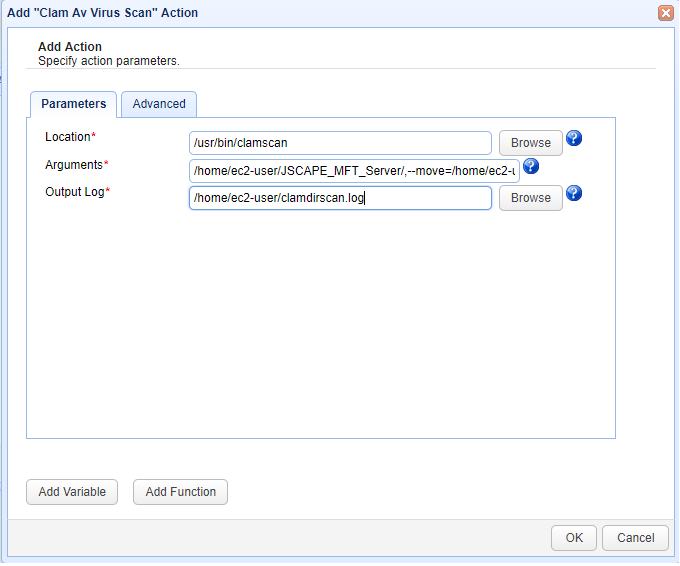Close the Add Clam Av Virus Scan dialog
Viewport: 680px width, 566px height.
pyautogui.click(x=665, y=13)
